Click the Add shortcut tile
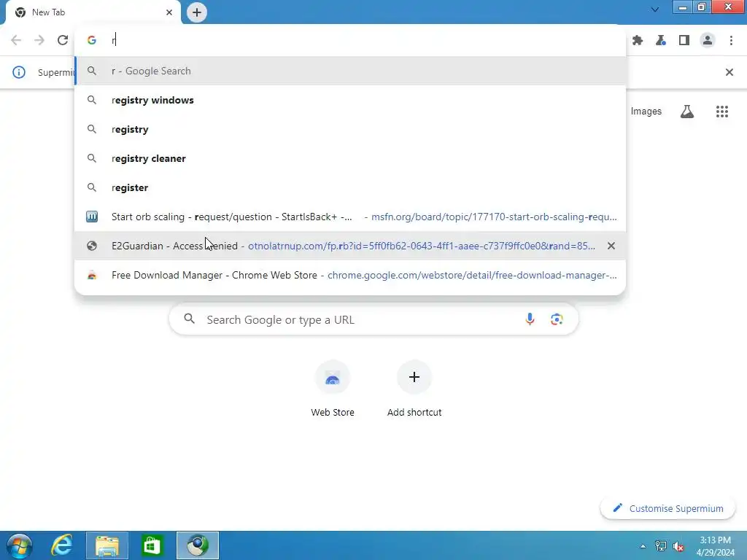The image size is (747, 560). click(414, 389)
